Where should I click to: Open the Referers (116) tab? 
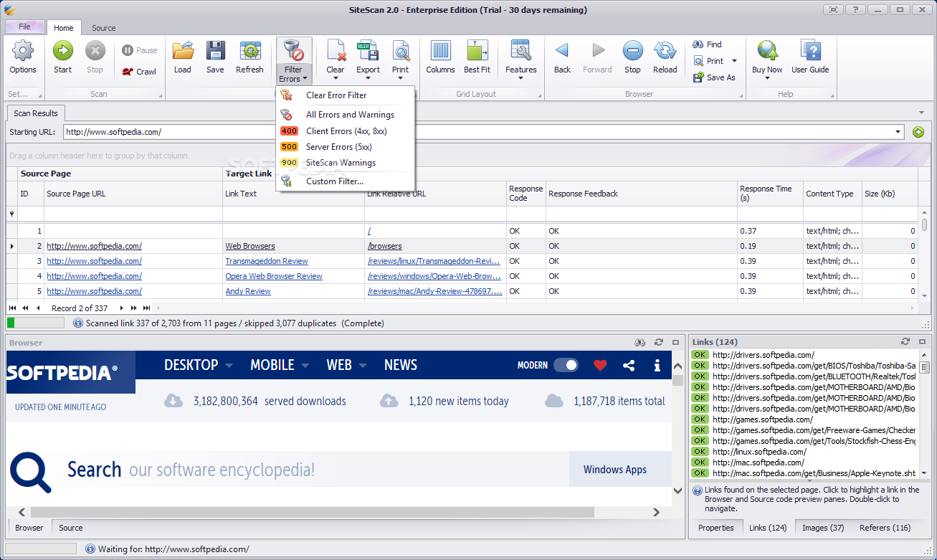coord(885,528)
